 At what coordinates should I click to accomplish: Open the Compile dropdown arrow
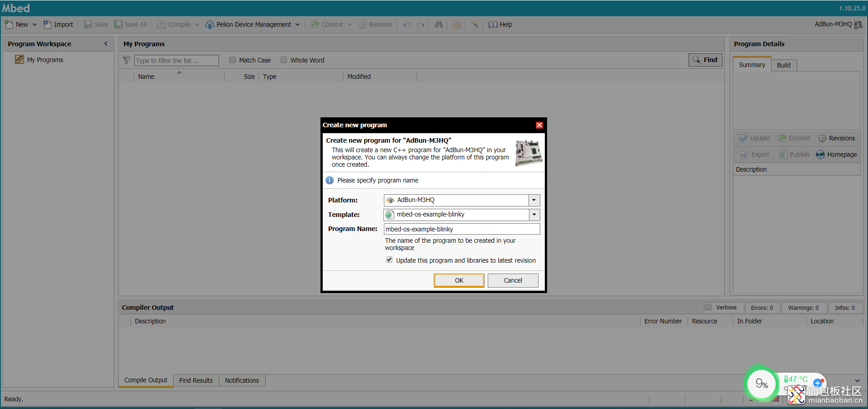pyautogui.click(x=197, y=25)
